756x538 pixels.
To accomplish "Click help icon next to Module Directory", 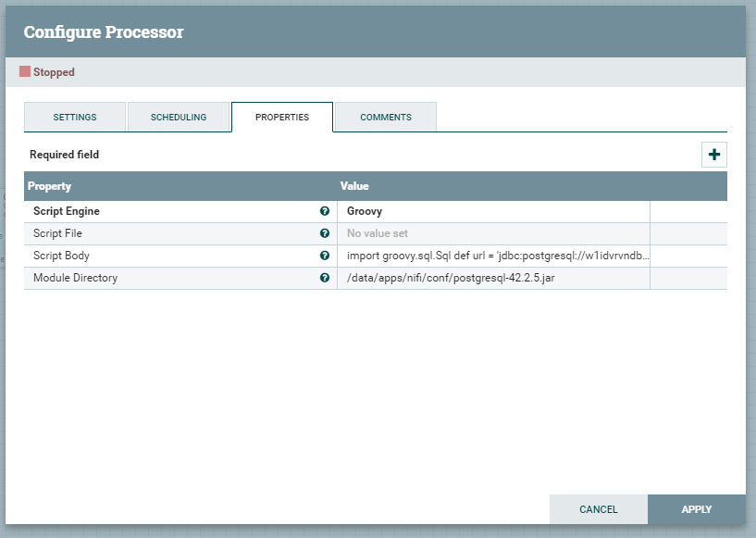I will [325, 278].
